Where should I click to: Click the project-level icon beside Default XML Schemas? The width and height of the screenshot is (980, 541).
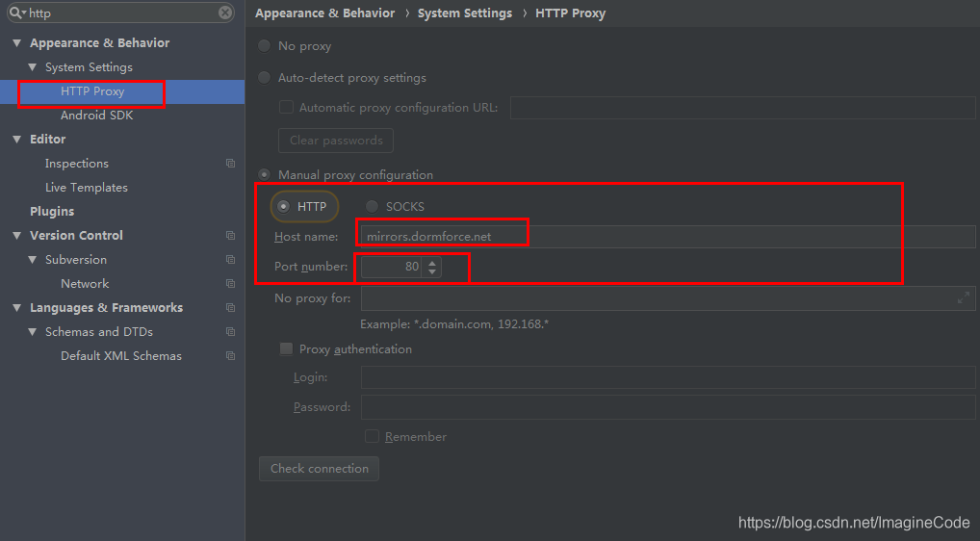pos(230,356)
